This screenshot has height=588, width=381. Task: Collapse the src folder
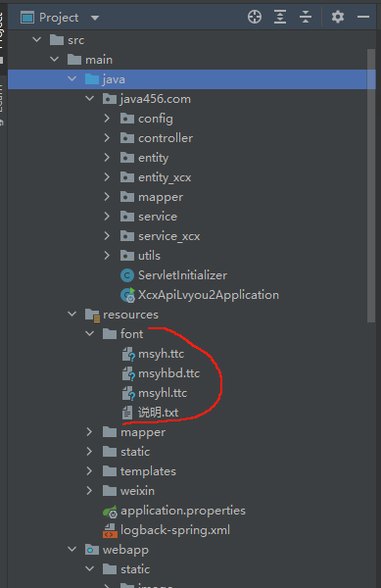(x=36, y=39)
